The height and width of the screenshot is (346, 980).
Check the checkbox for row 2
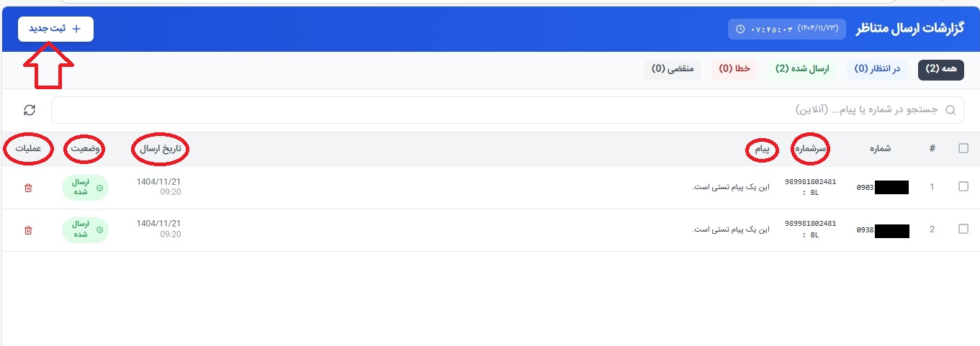[x=963, y=229]
